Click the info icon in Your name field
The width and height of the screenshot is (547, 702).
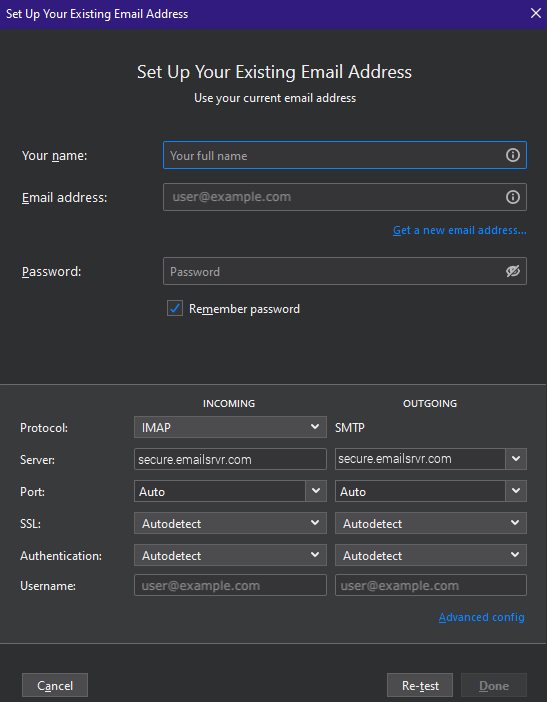pyautogui.click(x=513, y=155)
